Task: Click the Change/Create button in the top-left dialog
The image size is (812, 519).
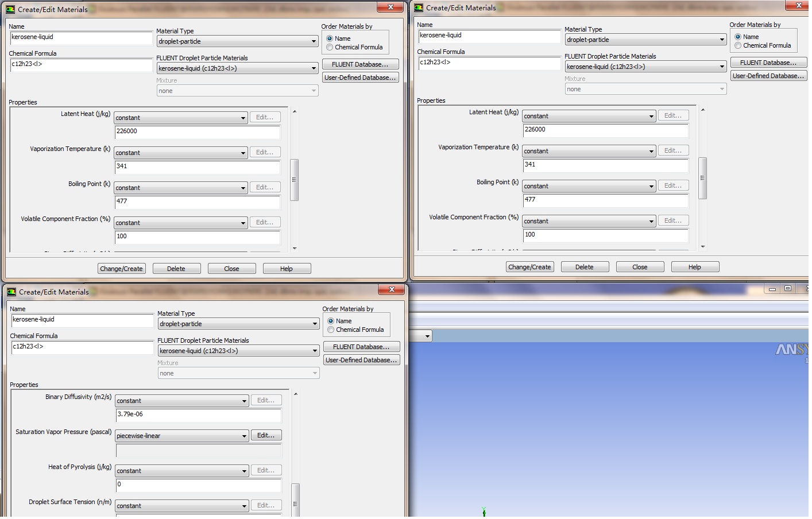Action: (121, 269)
